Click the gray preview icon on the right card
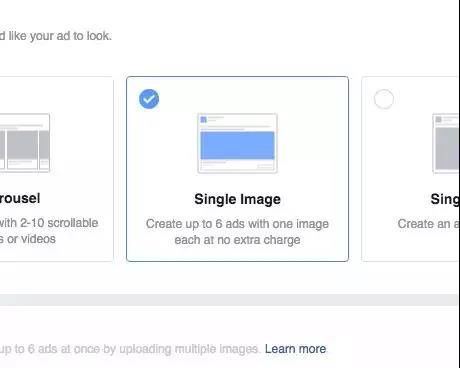 [x=446, y=143]
